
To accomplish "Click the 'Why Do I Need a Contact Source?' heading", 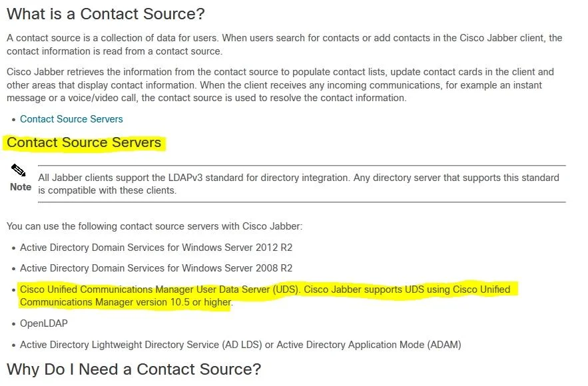I will click(x=134, y=369).
